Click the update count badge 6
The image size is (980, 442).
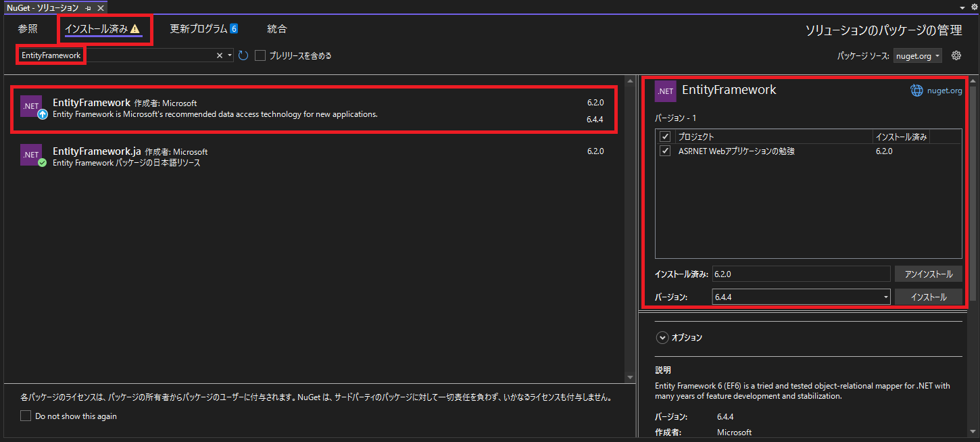[234, 28]
